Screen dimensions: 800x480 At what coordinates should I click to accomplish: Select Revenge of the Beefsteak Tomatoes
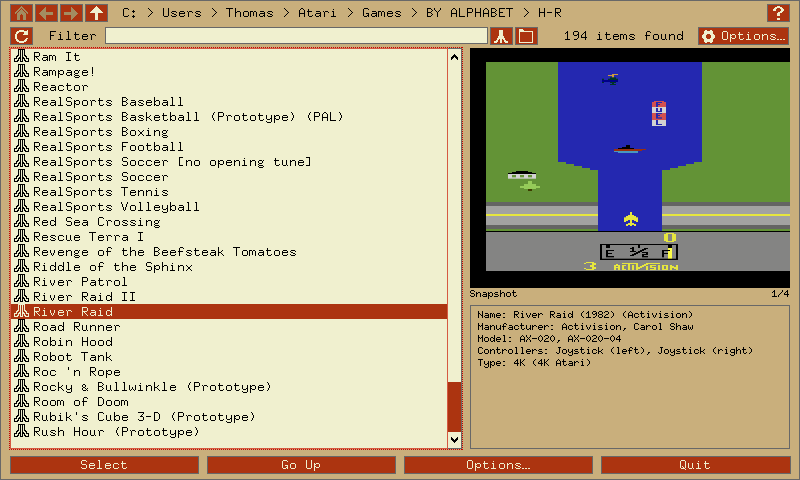(x=229, y=252)
